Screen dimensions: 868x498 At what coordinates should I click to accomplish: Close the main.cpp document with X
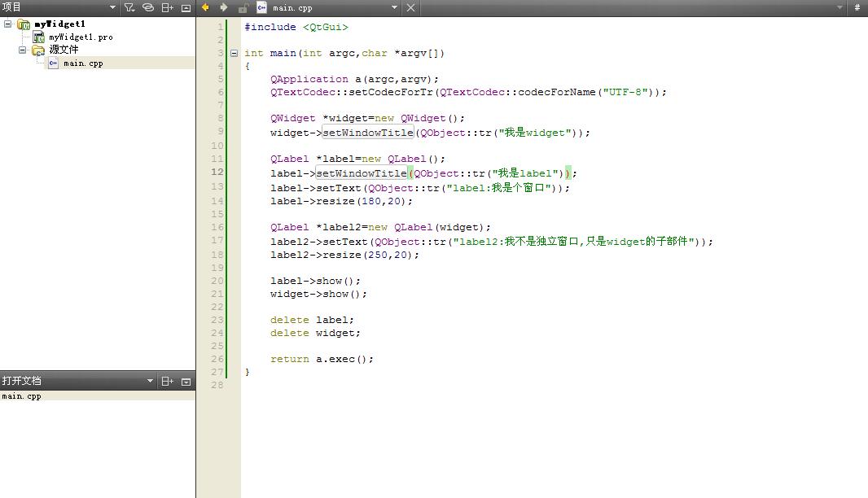pos(410,8)
